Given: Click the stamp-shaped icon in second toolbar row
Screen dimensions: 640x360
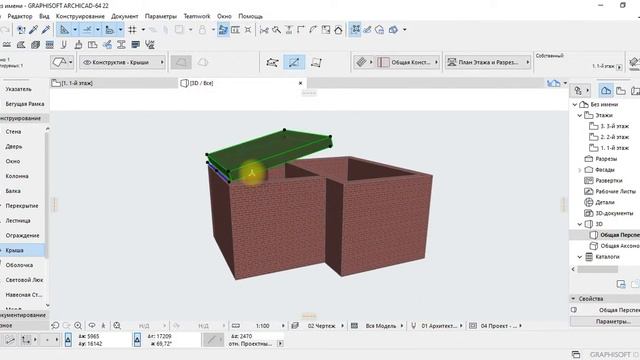Looking at the screenshot, I should tap(78, 44).
